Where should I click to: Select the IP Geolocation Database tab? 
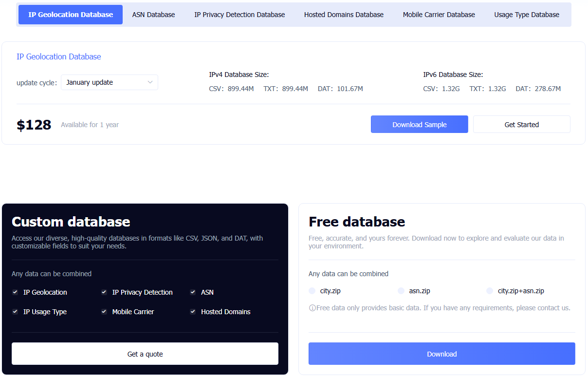coord(71,15)
